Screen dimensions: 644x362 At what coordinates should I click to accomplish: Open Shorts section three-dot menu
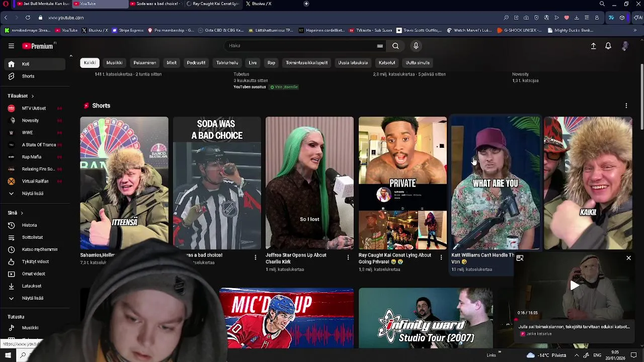pos(626,106)
